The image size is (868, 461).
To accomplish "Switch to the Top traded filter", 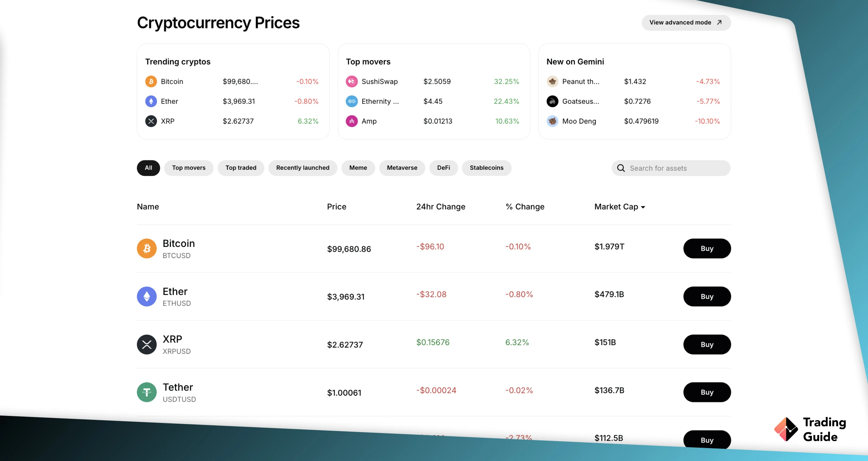I will pyautogui.click(x=241, y=168).
